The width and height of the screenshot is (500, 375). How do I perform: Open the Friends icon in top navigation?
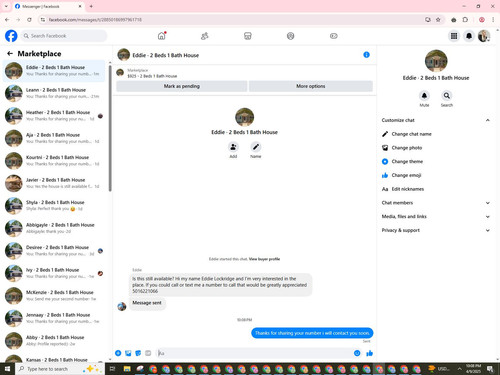pyautogui.click(x=205, y=36)
